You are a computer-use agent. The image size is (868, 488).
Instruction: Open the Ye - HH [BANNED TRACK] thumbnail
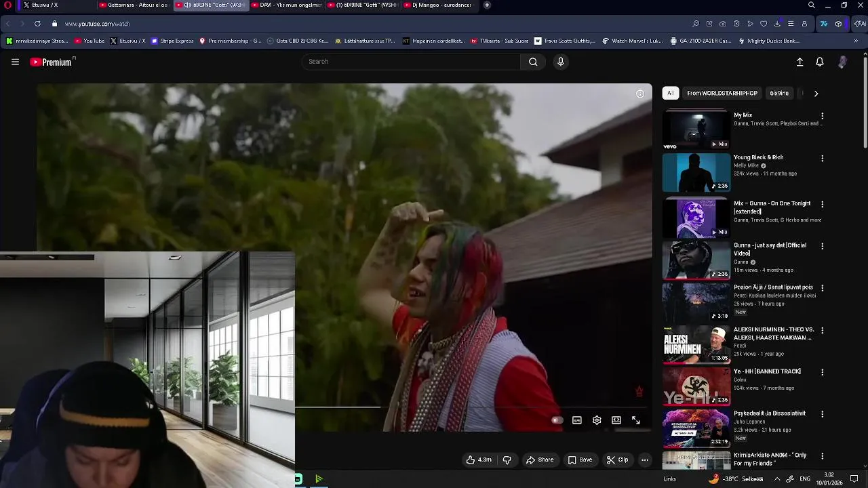[x=696, y=386]
